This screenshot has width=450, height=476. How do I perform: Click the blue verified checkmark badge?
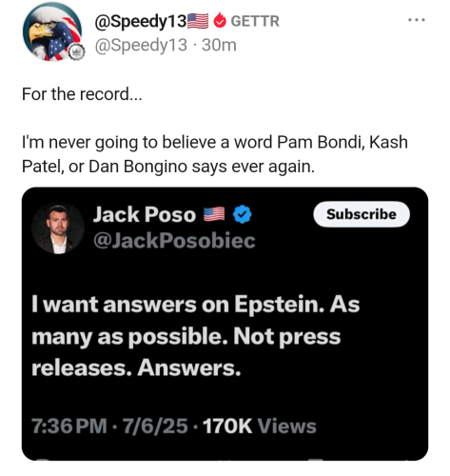tap(243, 214)
